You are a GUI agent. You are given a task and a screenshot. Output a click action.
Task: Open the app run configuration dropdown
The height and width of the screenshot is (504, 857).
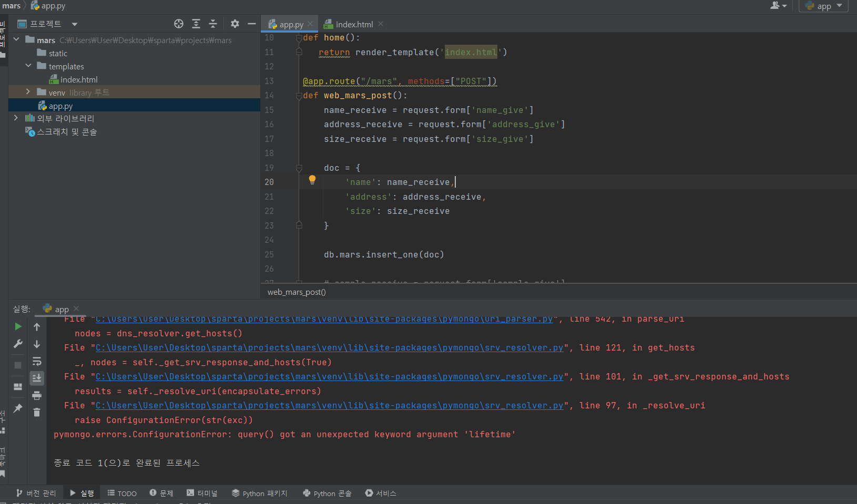(x=824, y=6)
